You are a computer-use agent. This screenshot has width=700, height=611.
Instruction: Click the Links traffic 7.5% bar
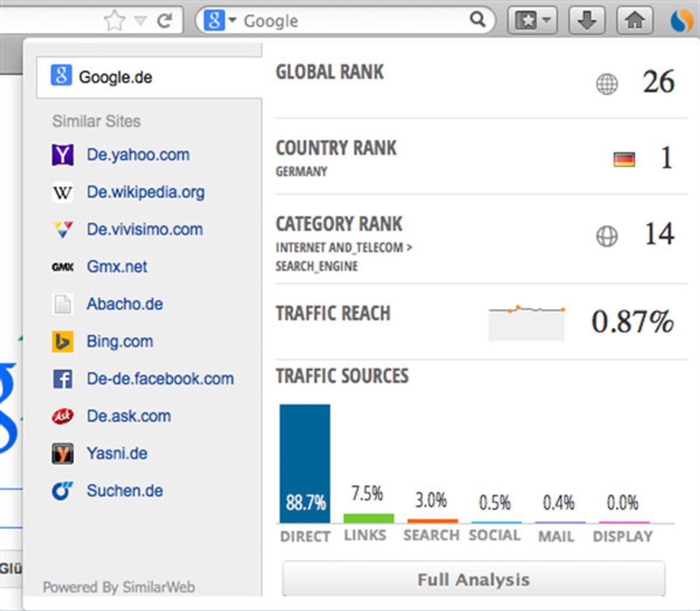click(369, 518)
